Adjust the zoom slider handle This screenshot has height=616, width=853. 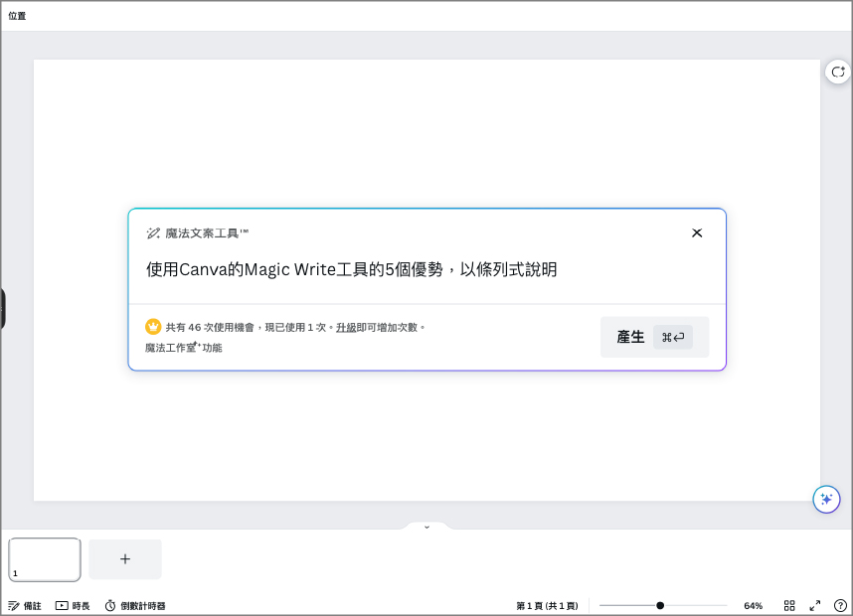[x=660, y=605]
